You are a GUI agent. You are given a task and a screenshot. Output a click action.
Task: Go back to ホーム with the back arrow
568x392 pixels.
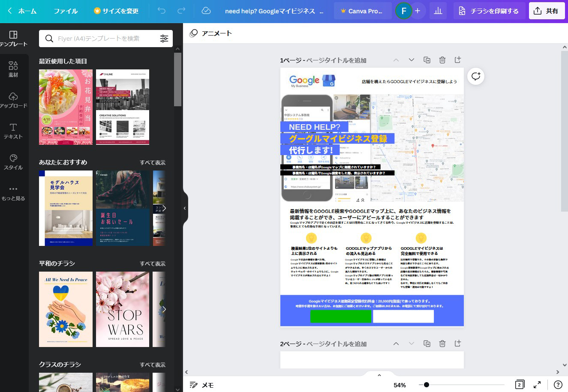[x=22, y=11]
